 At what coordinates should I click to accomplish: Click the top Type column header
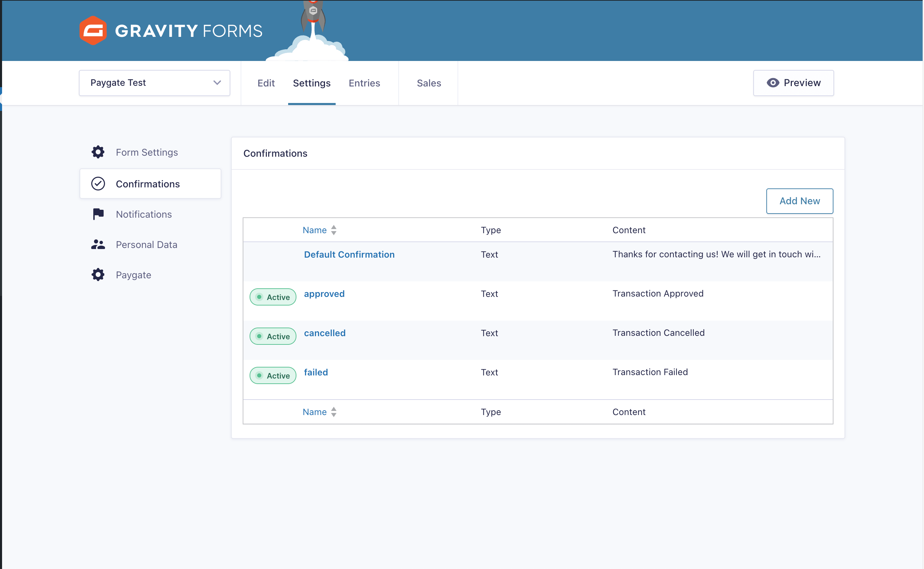pos(491,230)
